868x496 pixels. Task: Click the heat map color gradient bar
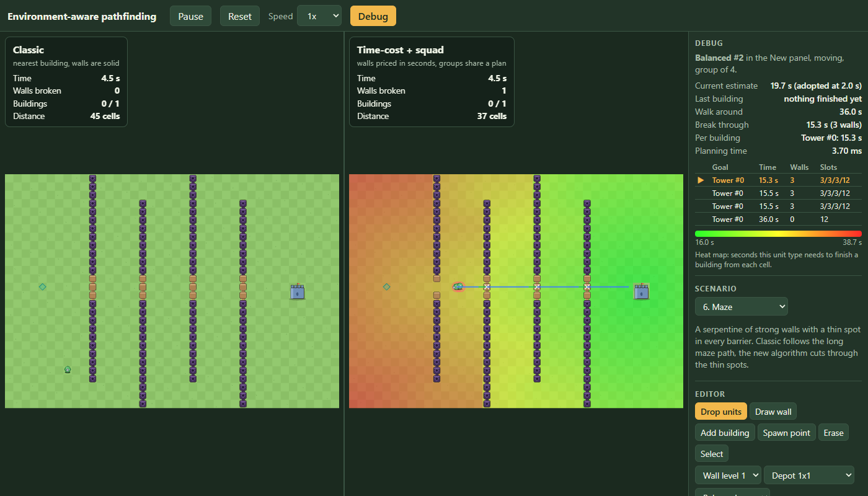coord(778,233)
